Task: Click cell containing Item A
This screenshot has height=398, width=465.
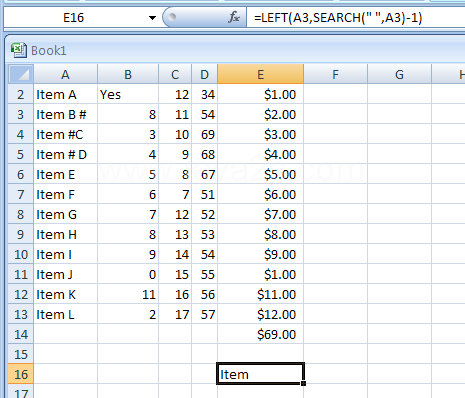Action: [x=65, y=94]
